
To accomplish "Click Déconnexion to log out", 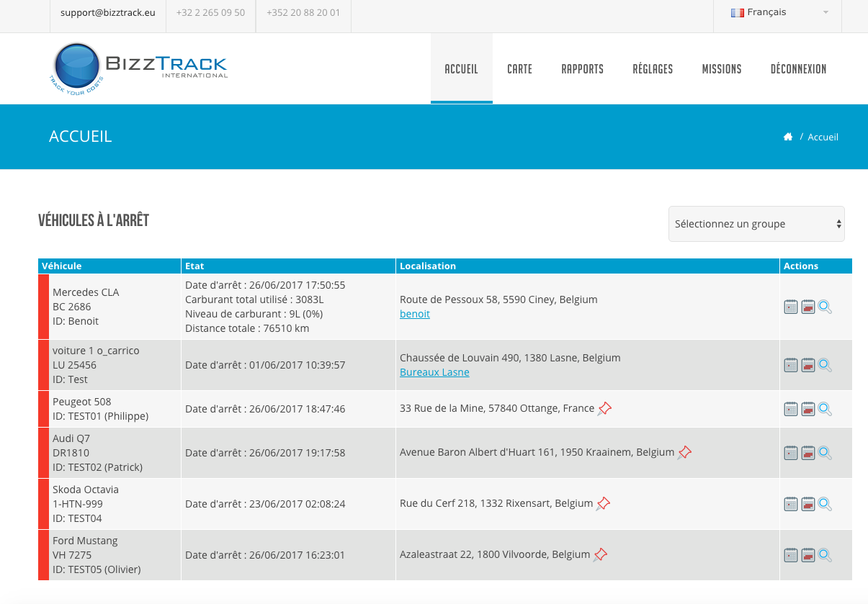I will coord(798,69).
